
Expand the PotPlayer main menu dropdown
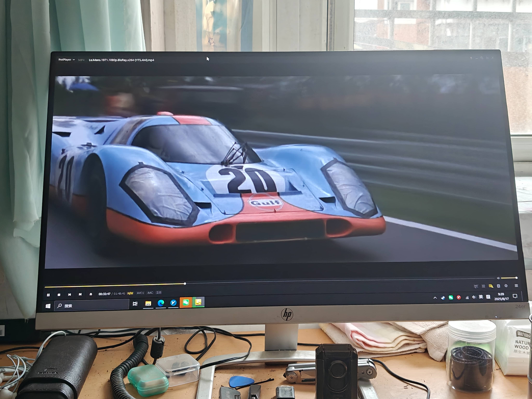pyautogui.click(x=67, y=60)
